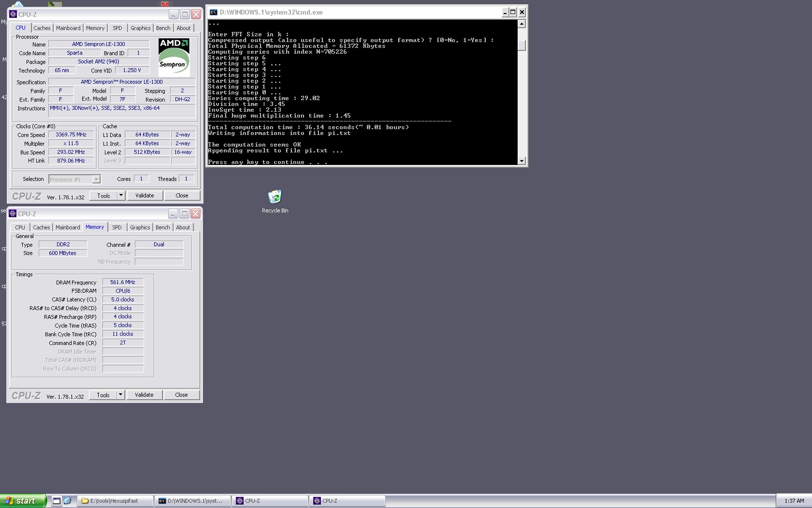Click the Bus Speed value 293.02 MHz

[x=71, y=152]
